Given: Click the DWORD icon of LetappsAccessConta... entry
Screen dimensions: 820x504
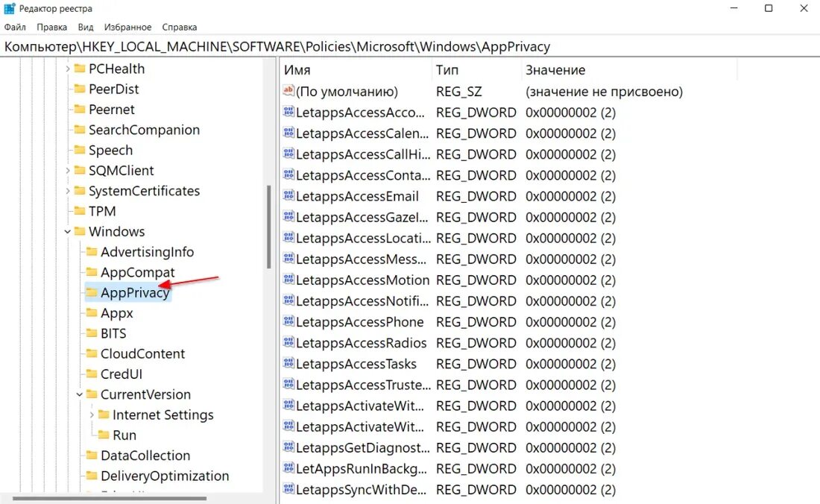Looking at the screenshot, I should [x=288, y=174].
